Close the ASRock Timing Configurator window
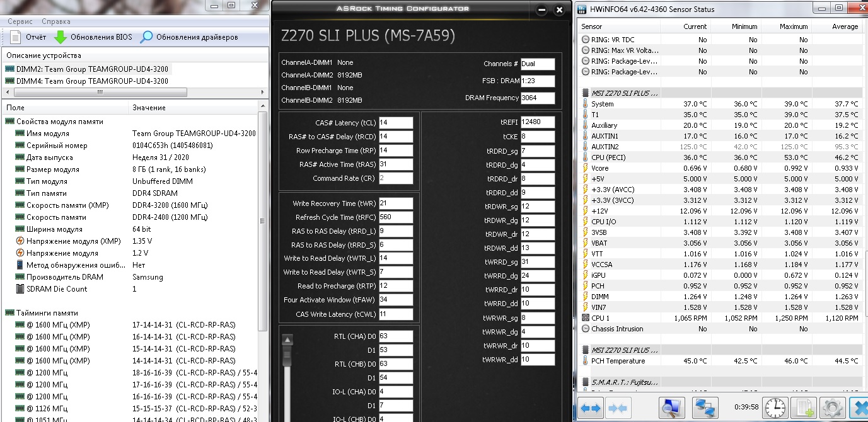The height and width of the screenshot is (422, 868). (x=559, y=11)
